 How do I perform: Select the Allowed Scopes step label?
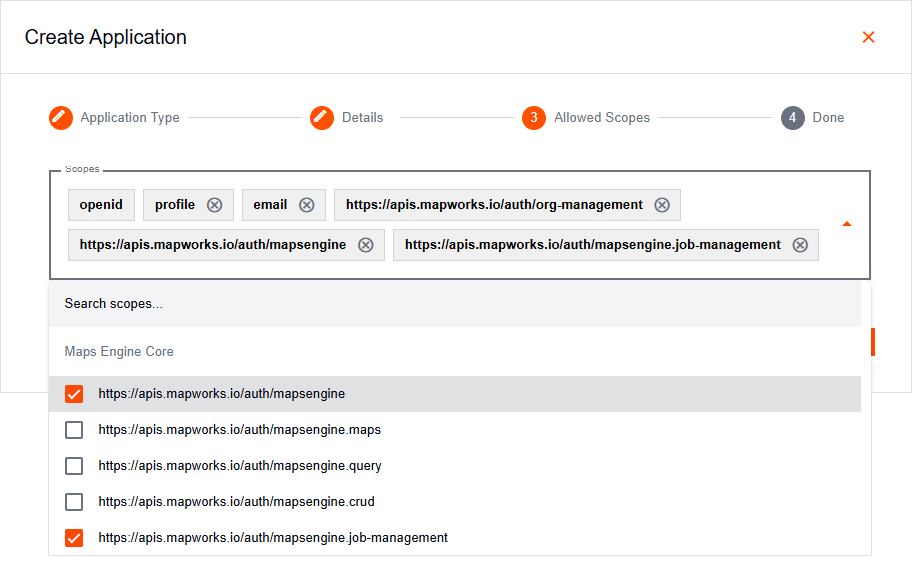click(602, 118)
